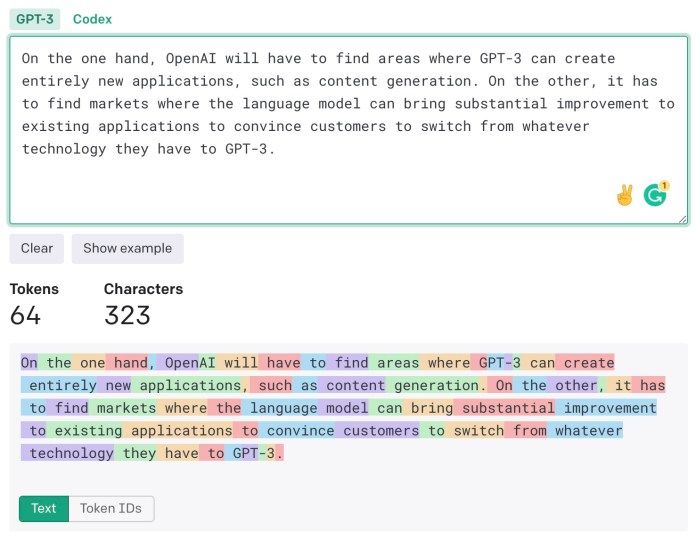Click the token count 64

click(25, 315)
